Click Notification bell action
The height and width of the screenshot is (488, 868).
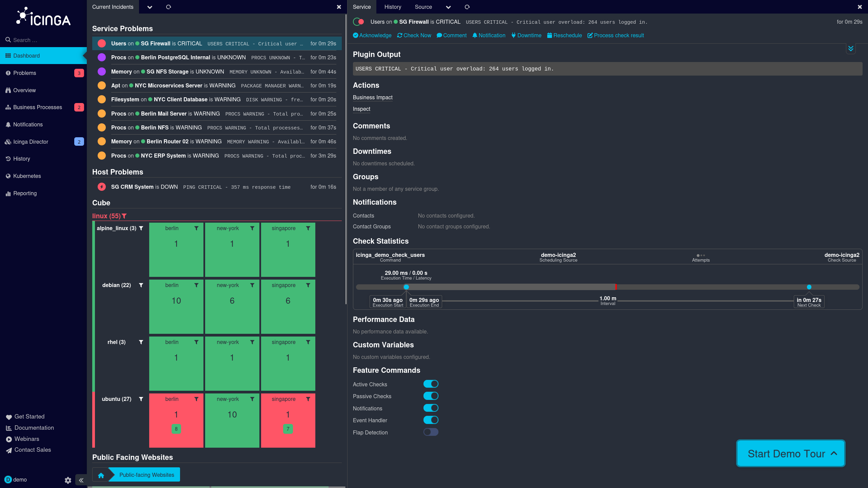point(489,35)
